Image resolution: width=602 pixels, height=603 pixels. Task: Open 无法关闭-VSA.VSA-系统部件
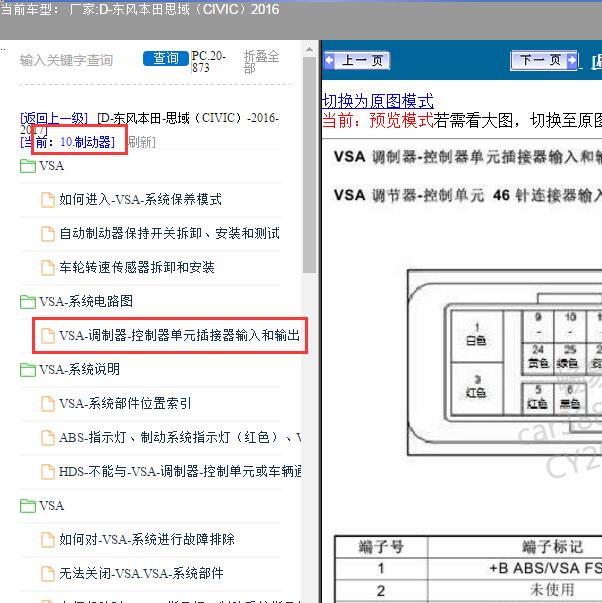coord(141,573)
